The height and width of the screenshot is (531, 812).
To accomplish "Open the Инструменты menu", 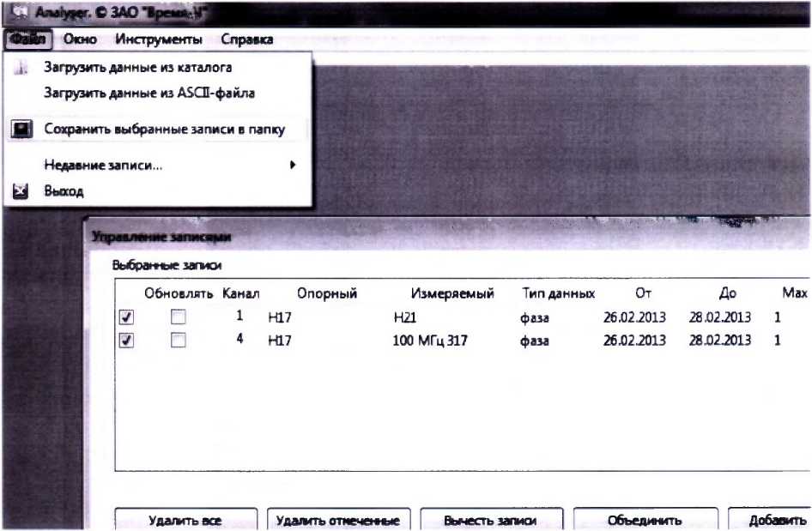I will (159, 39).
